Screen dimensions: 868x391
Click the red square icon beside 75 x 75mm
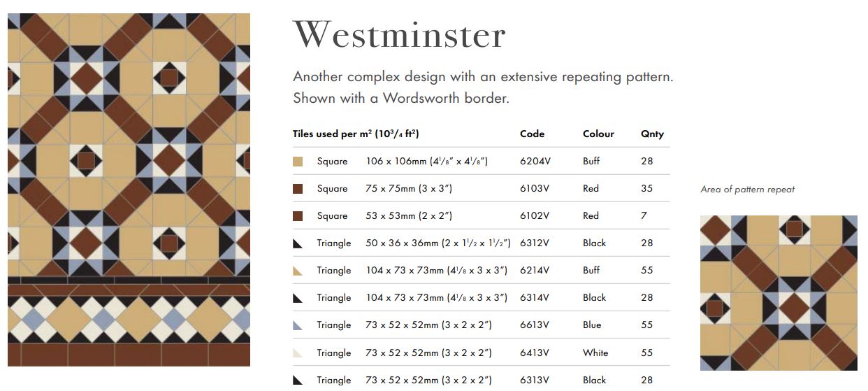click(298, 189)
